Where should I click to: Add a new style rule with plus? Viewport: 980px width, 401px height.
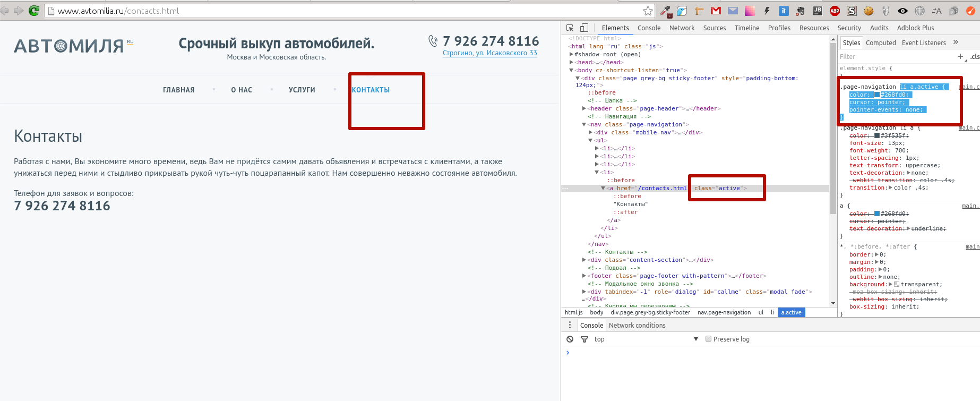(x=960, y=56)
